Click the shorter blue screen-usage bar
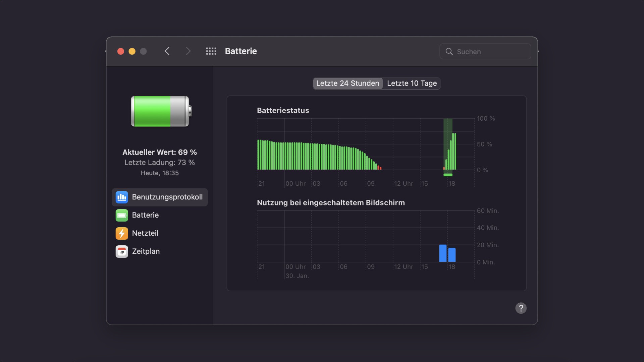This screenshot has height=362, width=644. (x=452, y=255)
